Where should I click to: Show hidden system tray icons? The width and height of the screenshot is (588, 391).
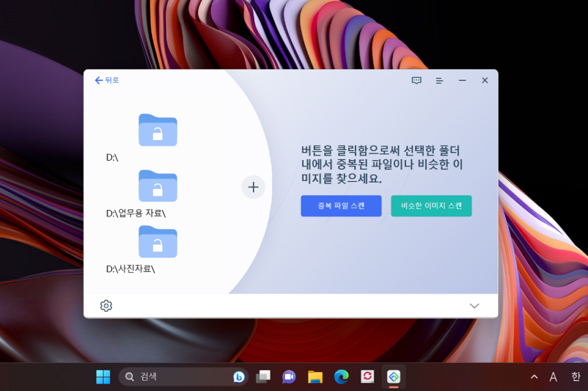click(534, 377)
